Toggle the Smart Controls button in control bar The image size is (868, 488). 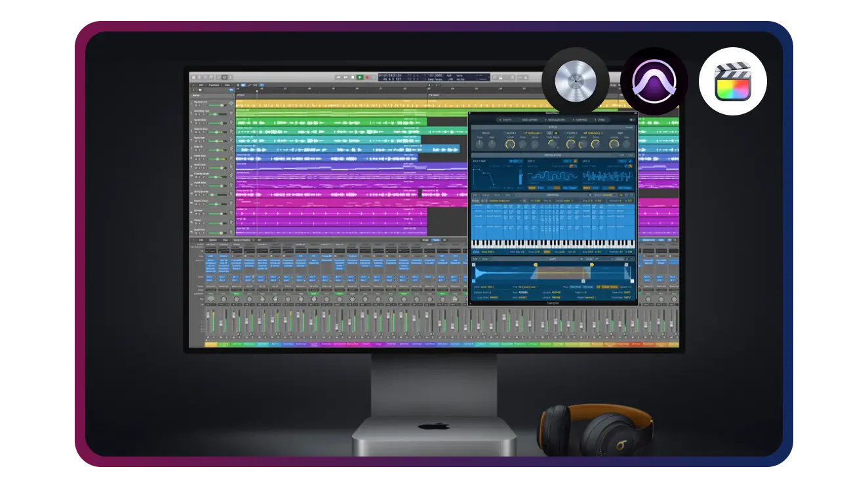(x=219, y=77)
